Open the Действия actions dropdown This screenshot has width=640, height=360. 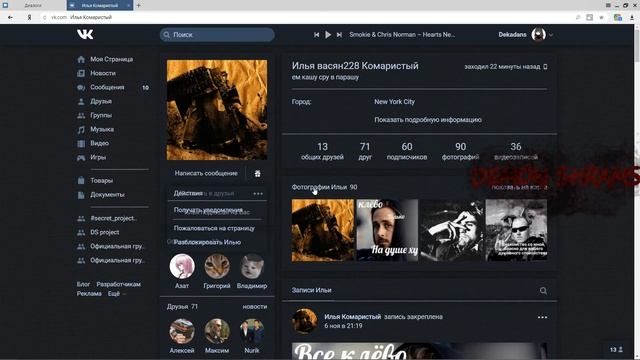(218, 193)
